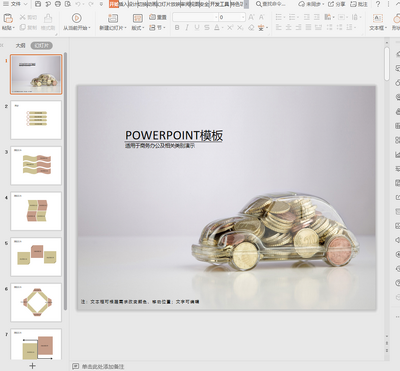400x371 pixels.
Task: Click the Save icon in quick access bar
Action: (x=38, y=4)
